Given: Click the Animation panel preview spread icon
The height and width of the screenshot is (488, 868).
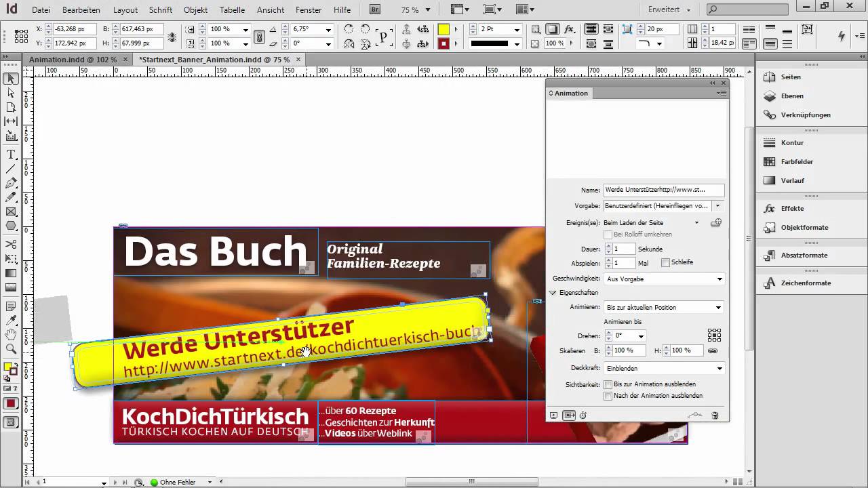Looking at the screenshot, I should pyautogui.click(x=553, y=415).
